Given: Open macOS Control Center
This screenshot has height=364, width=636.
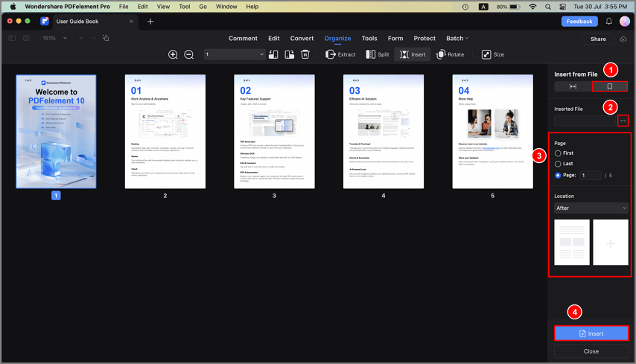Looking at the screenshot, I should coord(562,7).
